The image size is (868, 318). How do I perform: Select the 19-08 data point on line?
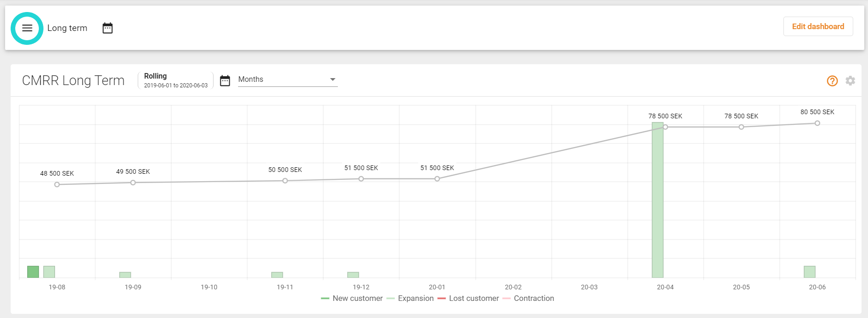(x=57, y=184)
